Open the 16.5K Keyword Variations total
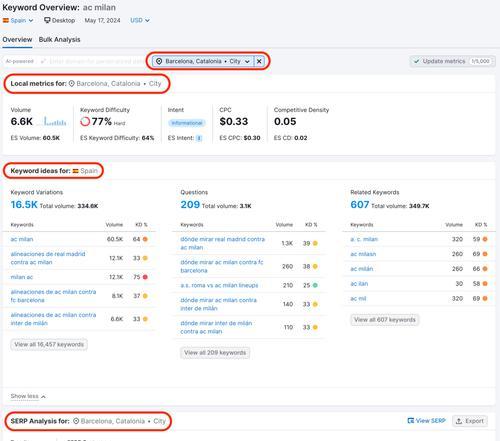500x441 pixels. coord(24,205)
